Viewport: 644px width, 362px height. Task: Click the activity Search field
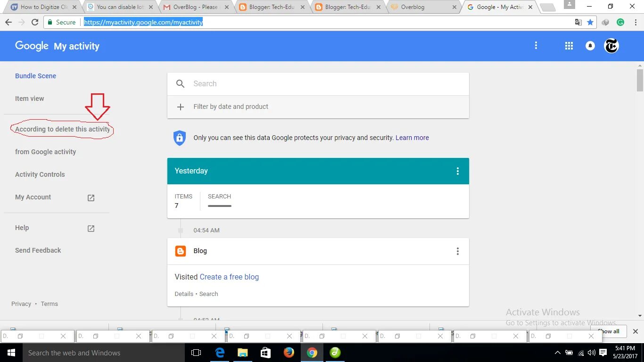pos(318,84)
